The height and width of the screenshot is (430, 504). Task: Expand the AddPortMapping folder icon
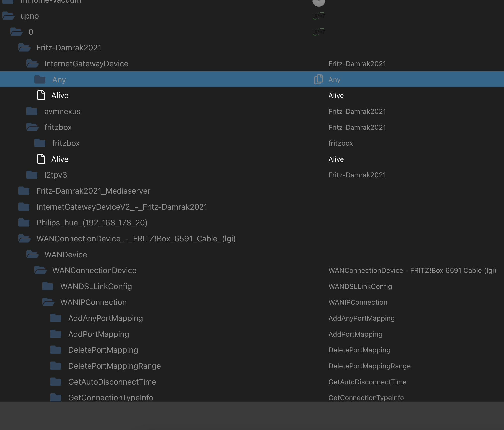point(56,334)
